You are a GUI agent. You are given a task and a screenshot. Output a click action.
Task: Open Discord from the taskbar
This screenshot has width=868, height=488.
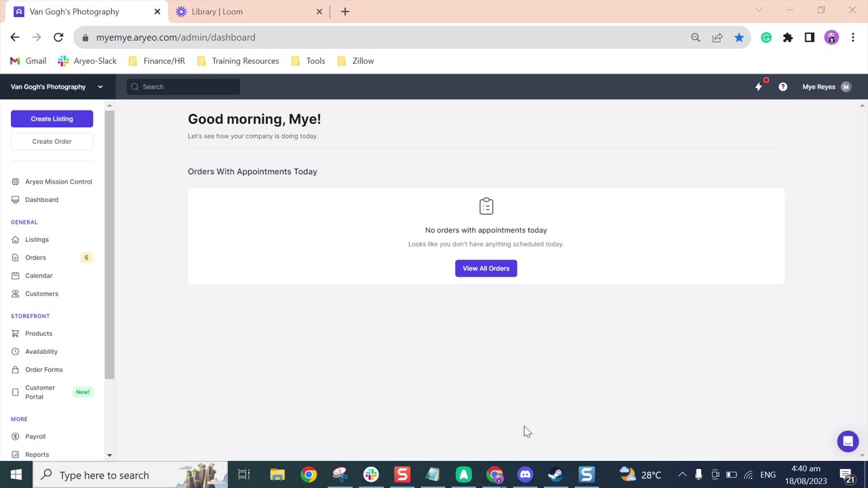[525, 474]
